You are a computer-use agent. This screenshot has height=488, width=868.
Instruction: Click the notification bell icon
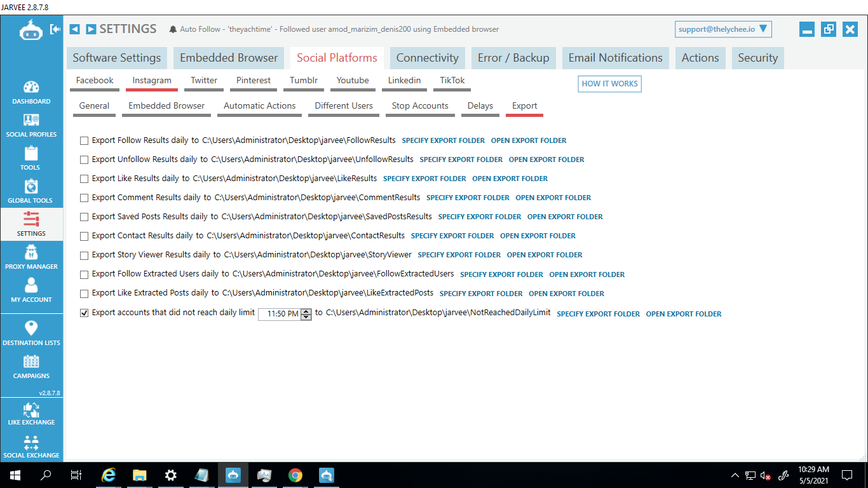[173, 29]
